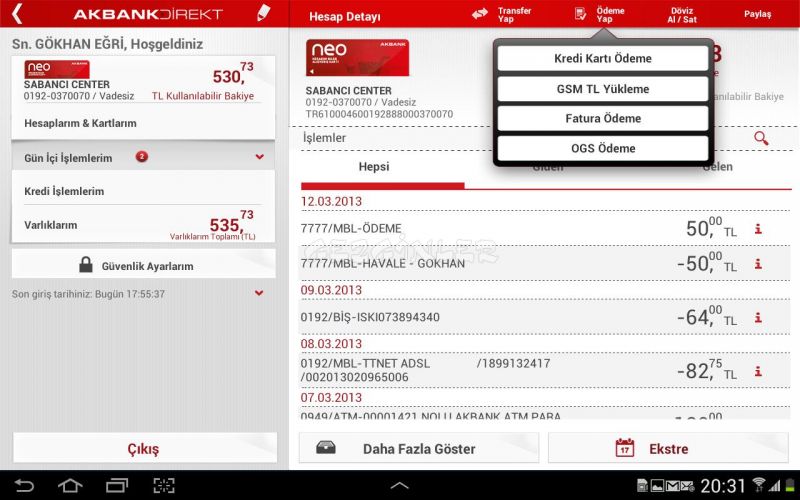Select Kredi Kartı Ödeme
800x500 pixels.
click(x=603, y=58)
